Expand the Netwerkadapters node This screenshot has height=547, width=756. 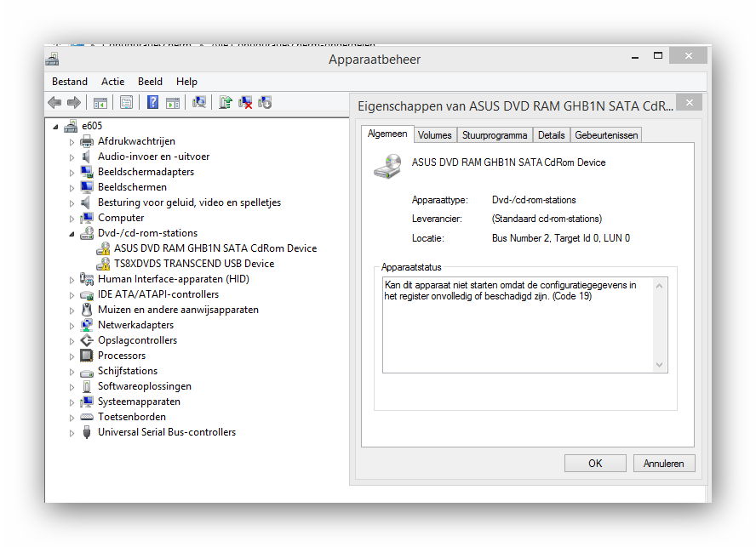tap(72, 325)
